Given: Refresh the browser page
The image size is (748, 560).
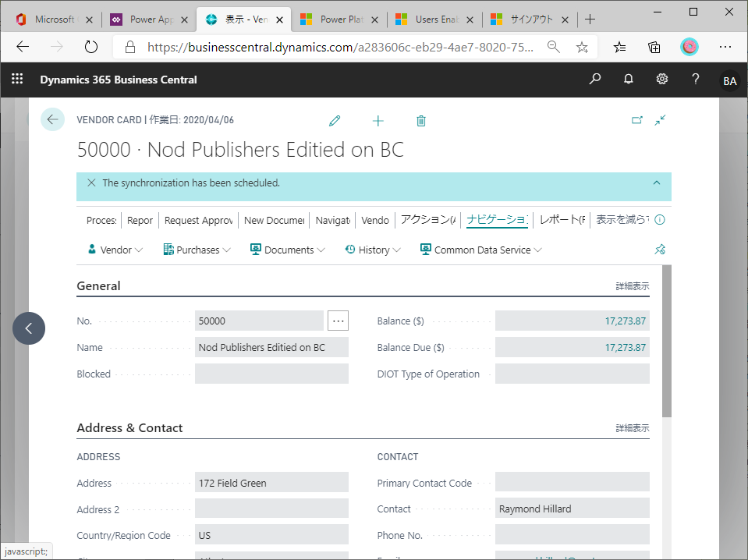Looking at the screenshot, I should [x=90, y=47].
